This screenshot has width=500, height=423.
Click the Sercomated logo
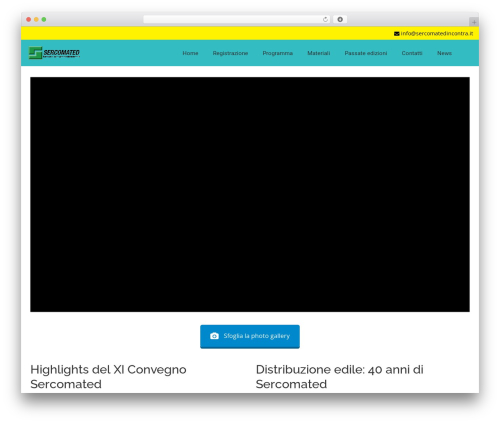[x=54, y=53]
